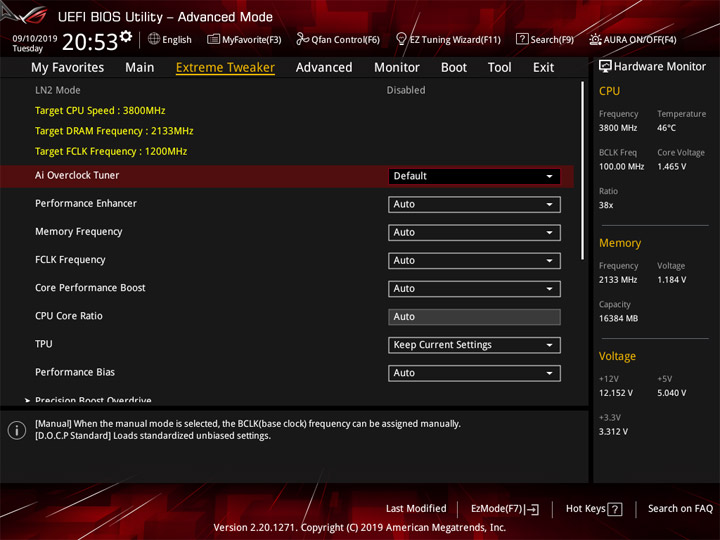Click the Target DRAM Frequency : 2133MHz text
The image size is (720, 540).
point(114,131)
